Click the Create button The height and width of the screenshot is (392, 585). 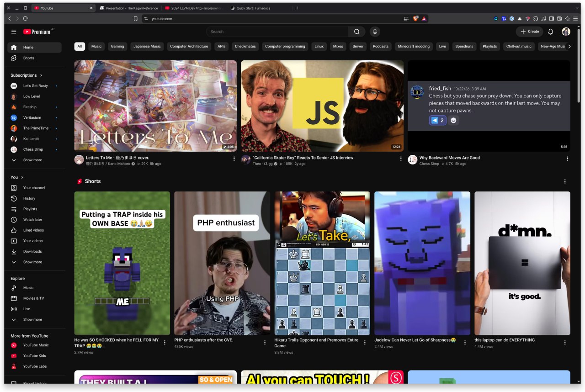(530, 32)
